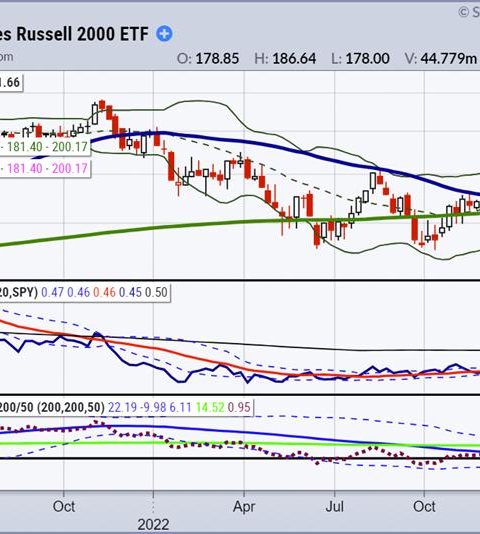
Task: Click the first Oct label on the time axis
Action: [64, 507]
